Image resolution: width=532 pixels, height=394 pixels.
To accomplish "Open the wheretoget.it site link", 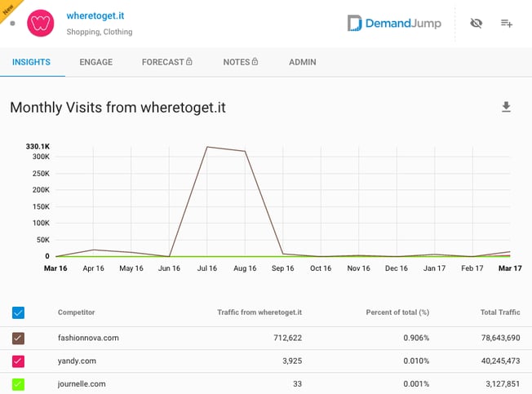I will (x=95, y=15).
